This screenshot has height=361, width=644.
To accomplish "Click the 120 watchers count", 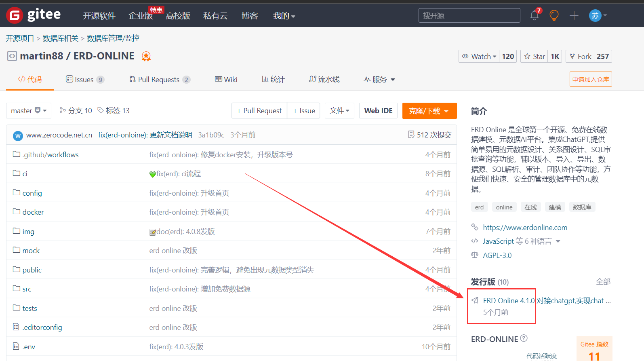I will coord(508,56).
